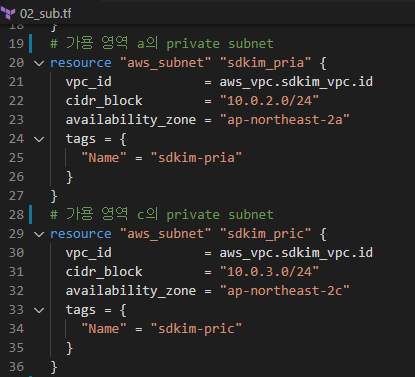Screen dimensions: 415x377
Task: Click the string "ap-northeast-2c"
Action: [x=285, y=291]
